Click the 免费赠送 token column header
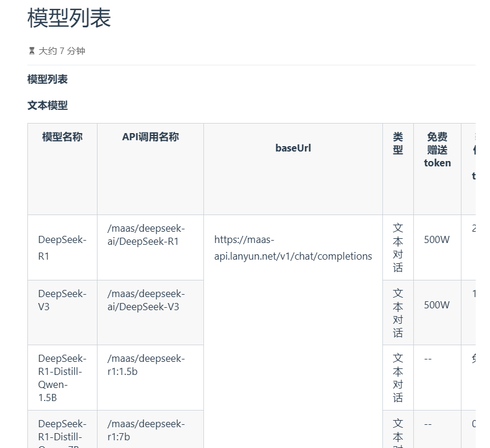 click(x=437, y=150)
